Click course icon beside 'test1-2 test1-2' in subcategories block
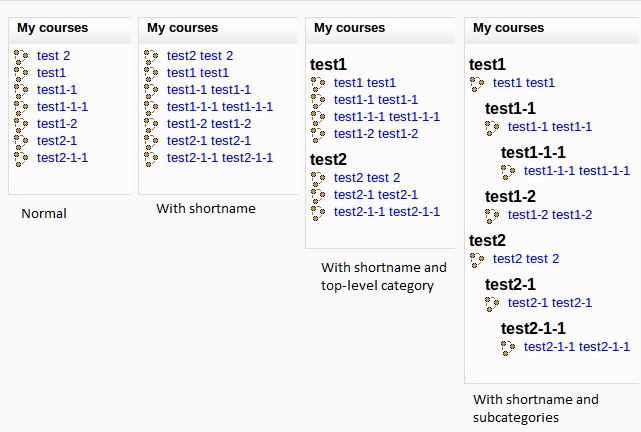 point(492,216)
